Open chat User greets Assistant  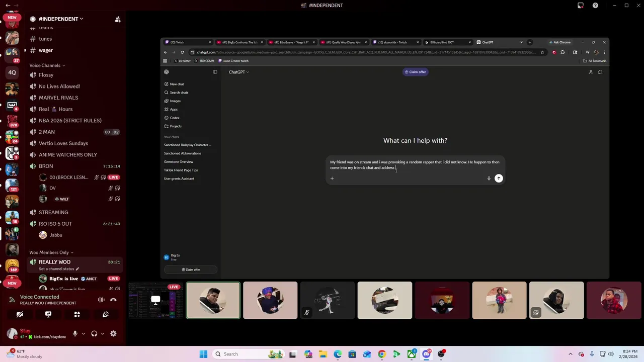pos(179,178)
